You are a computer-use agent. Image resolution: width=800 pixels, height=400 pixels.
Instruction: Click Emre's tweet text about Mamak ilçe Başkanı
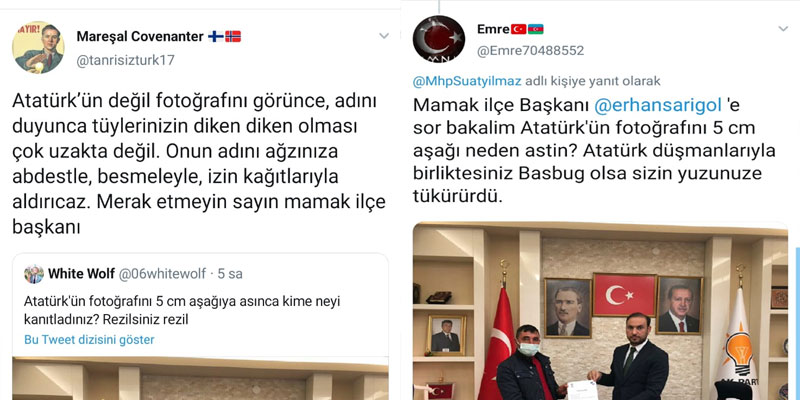[x=594, y=151]
